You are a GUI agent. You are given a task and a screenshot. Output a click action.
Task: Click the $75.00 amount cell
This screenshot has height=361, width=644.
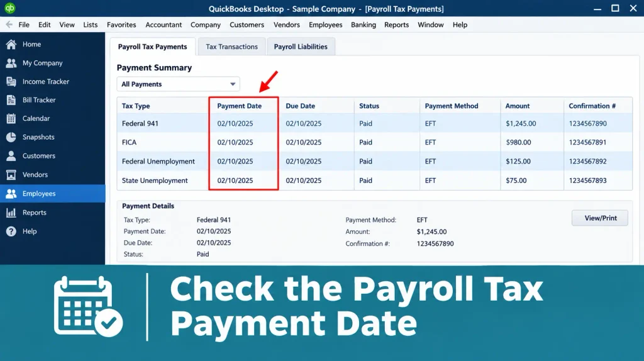516,181
